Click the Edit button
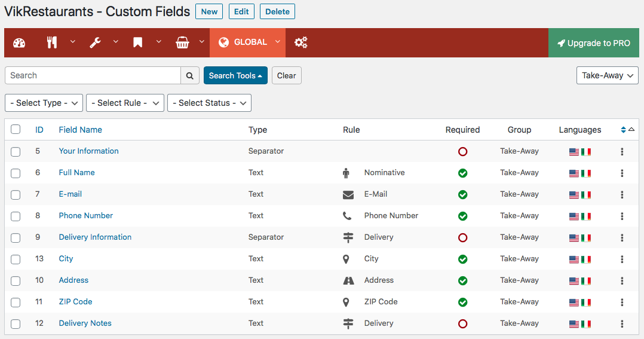The image size is (644, 339). 241,11
